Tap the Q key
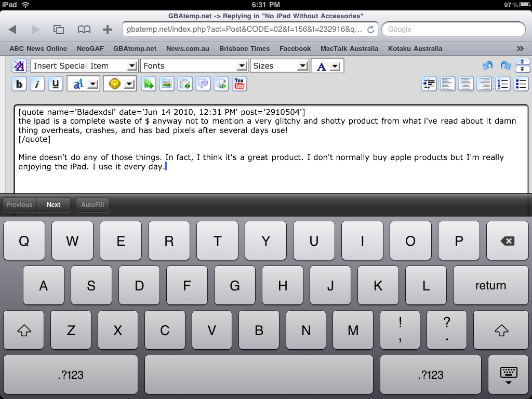The image size is (532, 399). coord(24,241)
